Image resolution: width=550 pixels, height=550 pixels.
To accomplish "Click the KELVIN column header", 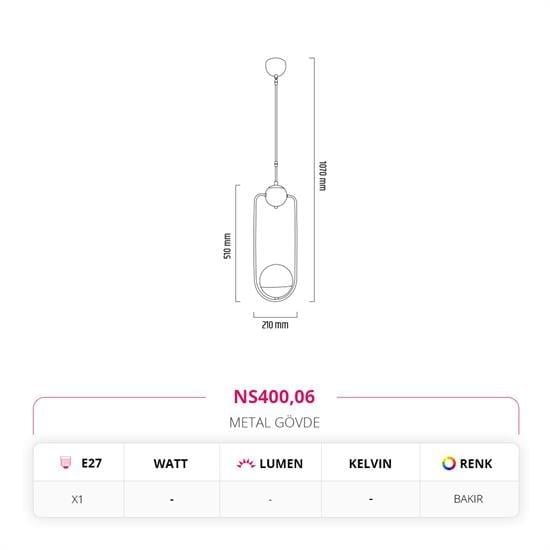I will coord(370,464).
